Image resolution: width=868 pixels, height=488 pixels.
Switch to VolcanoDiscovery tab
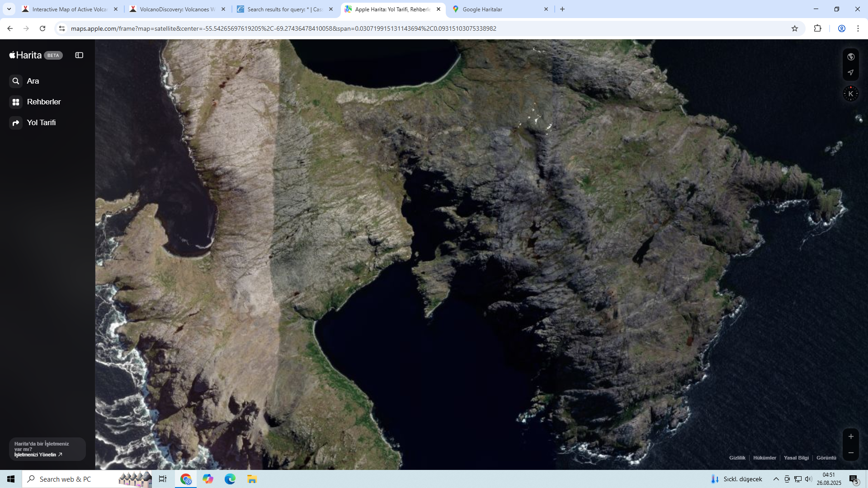click(174, 9)
